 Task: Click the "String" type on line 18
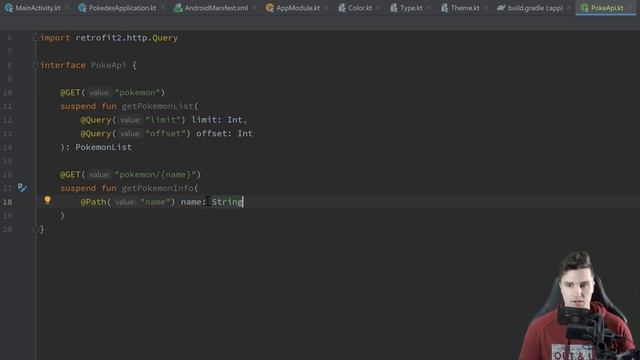pyautogui.click(x=227, y=202)
